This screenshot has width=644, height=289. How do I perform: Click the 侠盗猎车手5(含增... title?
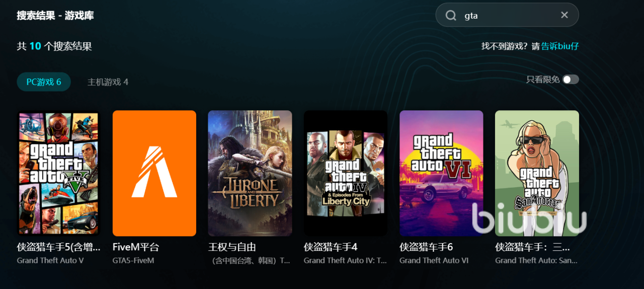click(x=59, y=247)
